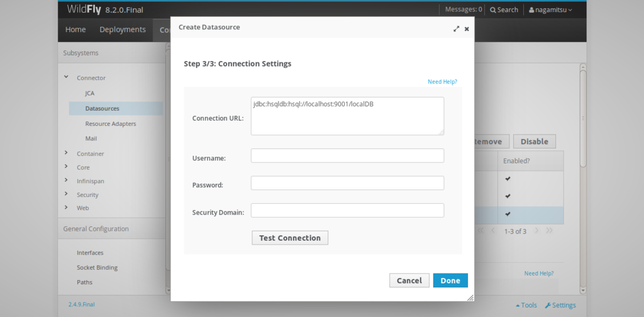The width and height of the screenshot is (644, 317).
Task: Collapse the Connector tree node
Action: (66, 77)
